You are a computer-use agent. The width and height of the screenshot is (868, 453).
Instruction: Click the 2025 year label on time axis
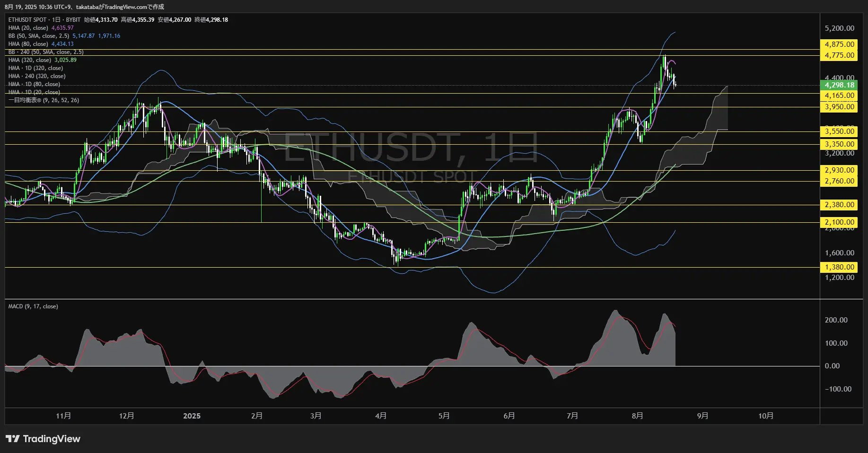[192, 416]
